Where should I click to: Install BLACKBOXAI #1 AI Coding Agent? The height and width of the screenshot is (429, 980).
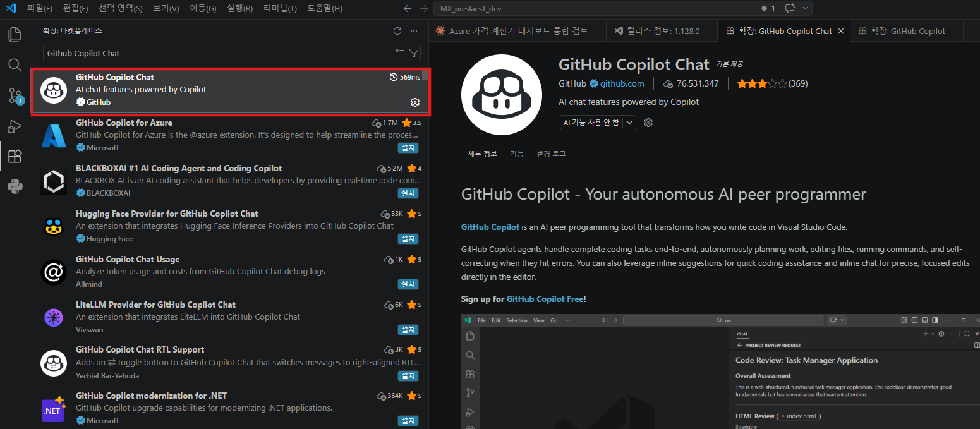(408, 193)
